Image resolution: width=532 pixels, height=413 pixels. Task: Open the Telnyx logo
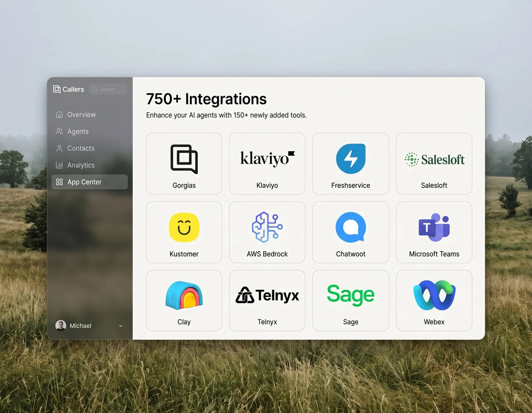pyautogui.click(x=267, y=295)
